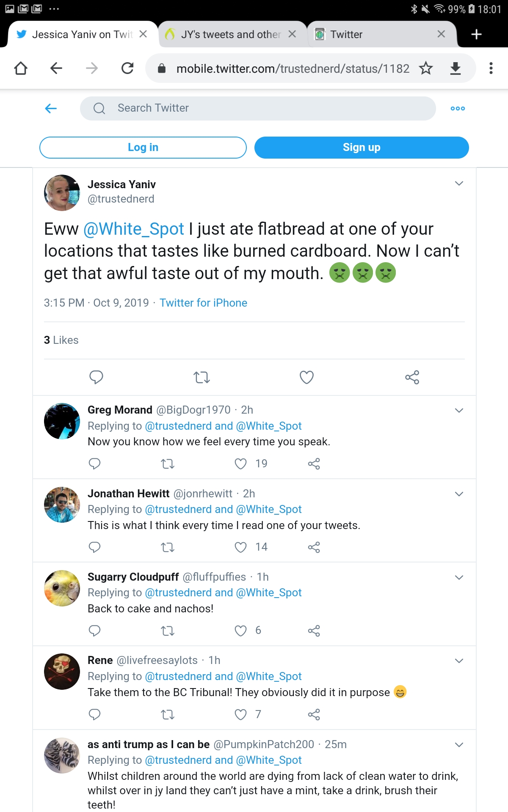Image resolution: width=508 pixels, height=812 pixels.
Task: Go back with Twitter's blue arrow
Action: 51,108
